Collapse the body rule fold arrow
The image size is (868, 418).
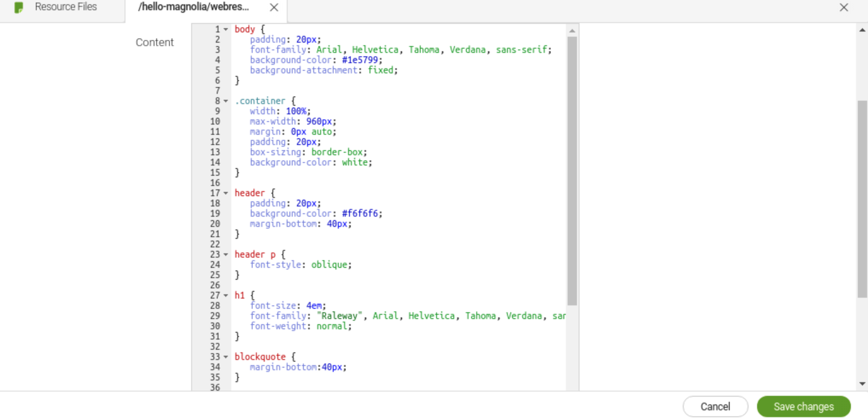point(226,29)
